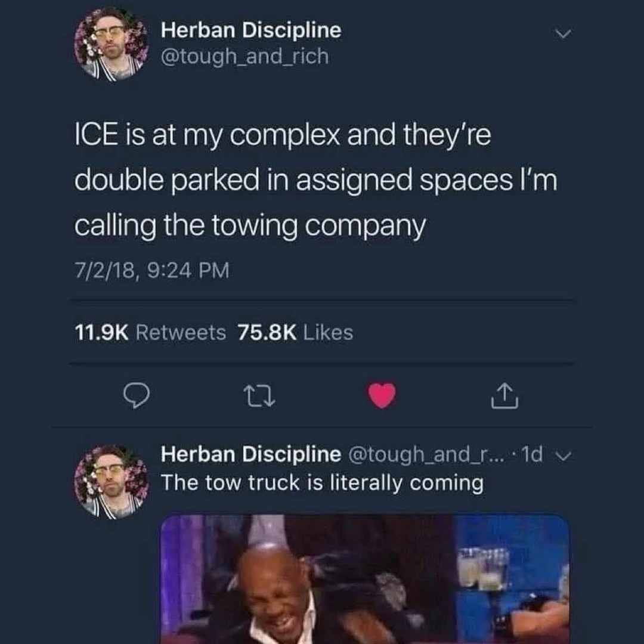View the 75.8K Likes list
The width and height of the screenshot is (644, 644).
point(295,332)
